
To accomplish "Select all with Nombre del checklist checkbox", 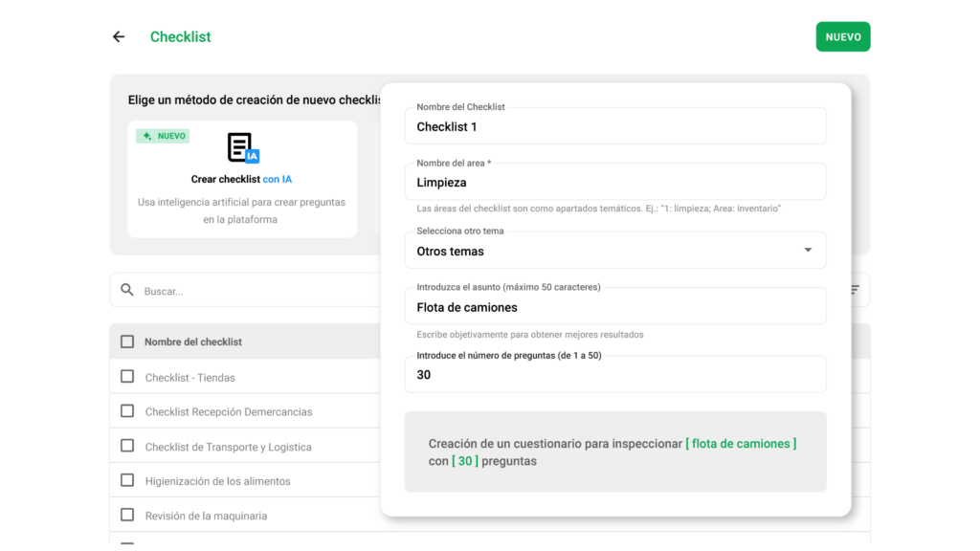I will click(127, 342).
